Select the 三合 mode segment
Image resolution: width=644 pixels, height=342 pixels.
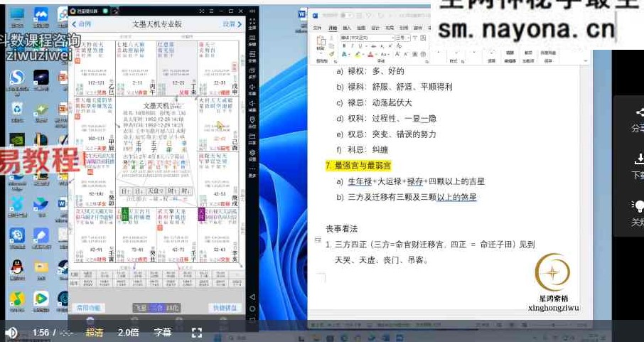(x=156, y=307)
